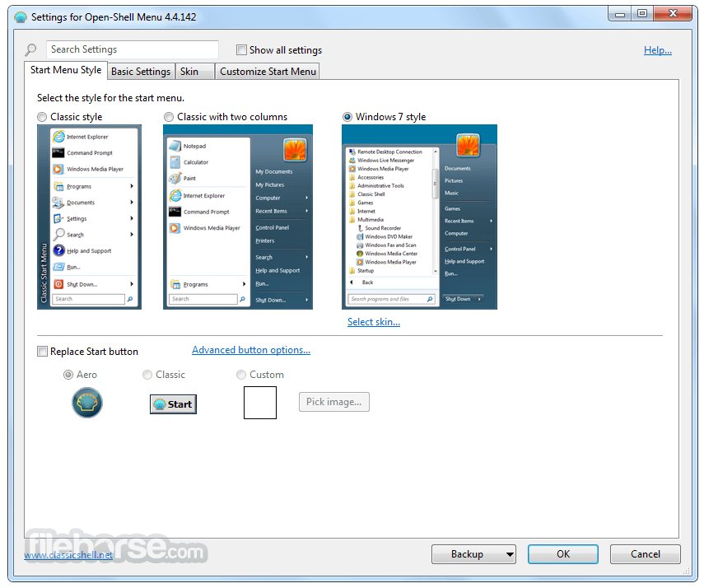Select Classic with two columns radio
The image size is (704, 588).
(168, 117)
